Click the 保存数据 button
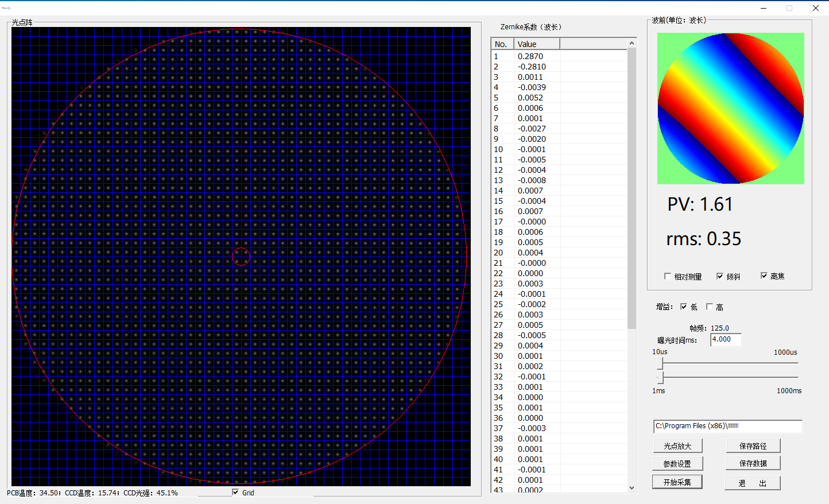Image resolution: width=829 pixels, height=504 pixels. pyautogui.click(x=753, y=463)
